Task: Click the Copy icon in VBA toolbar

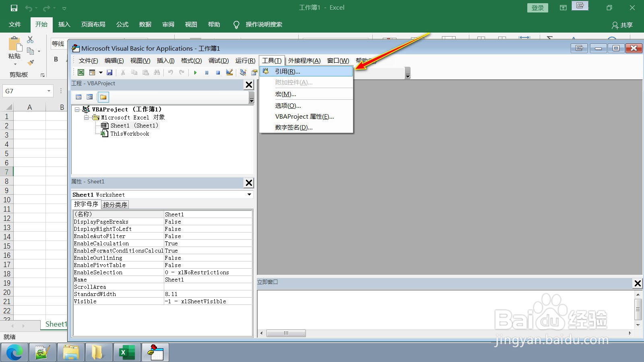Action: (134, 72)
